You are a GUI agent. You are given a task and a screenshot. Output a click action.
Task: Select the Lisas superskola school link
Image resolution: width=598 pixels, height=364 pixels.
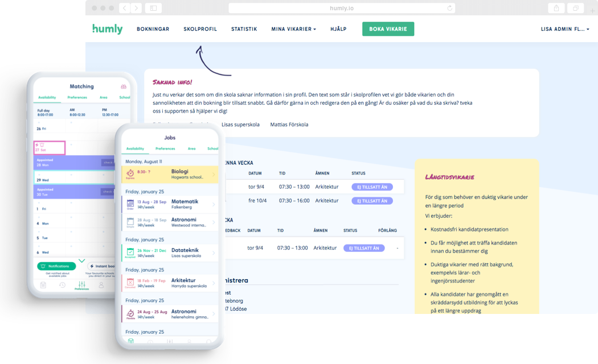pyautogui.click(x=240, y=125)
